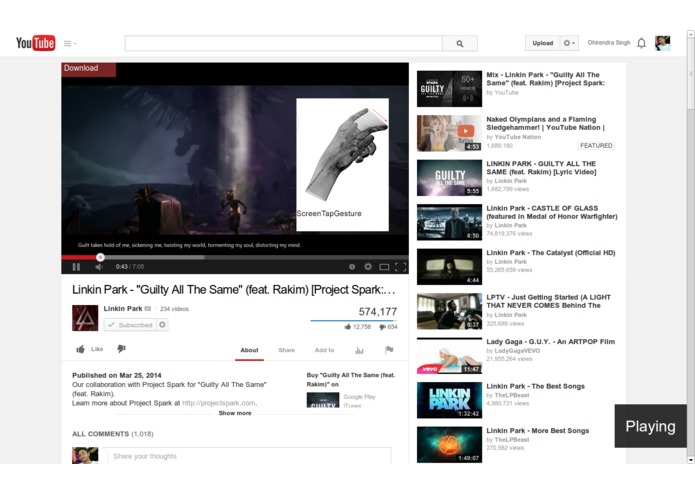The height and width of the screenshot is (494, 695).
Task: Focus the YouTube search field
Action: coord(284,43)
